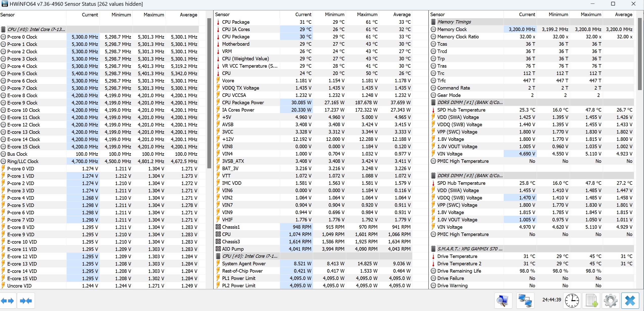Click the CPU #0 chip icon in left panel
644x311 pixels.
pos(3,29)
